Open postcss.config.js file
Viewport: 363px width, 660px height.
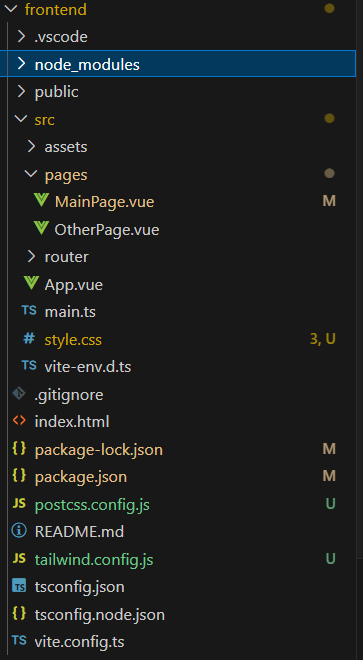coord(92,505)
